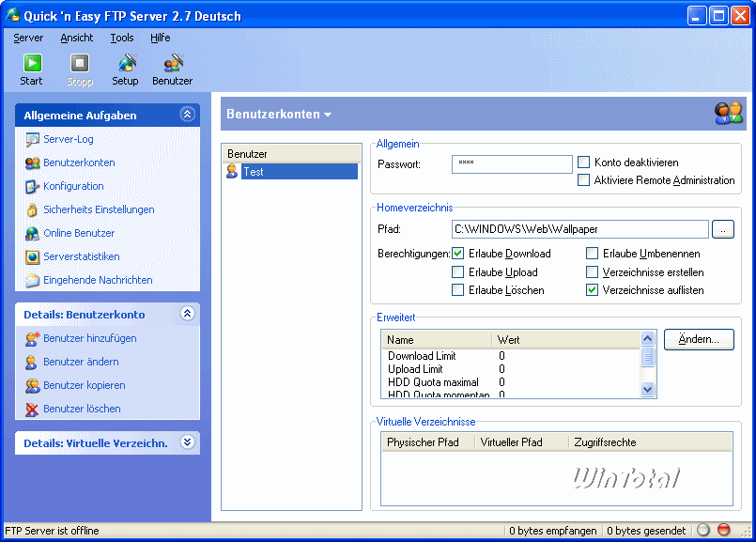Click the path browse button
The image size is (756, 542).
[723, 229]
